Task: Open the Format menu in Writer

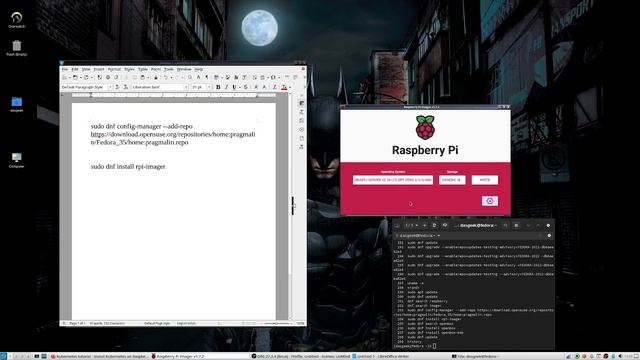Action: coord(114,69)
